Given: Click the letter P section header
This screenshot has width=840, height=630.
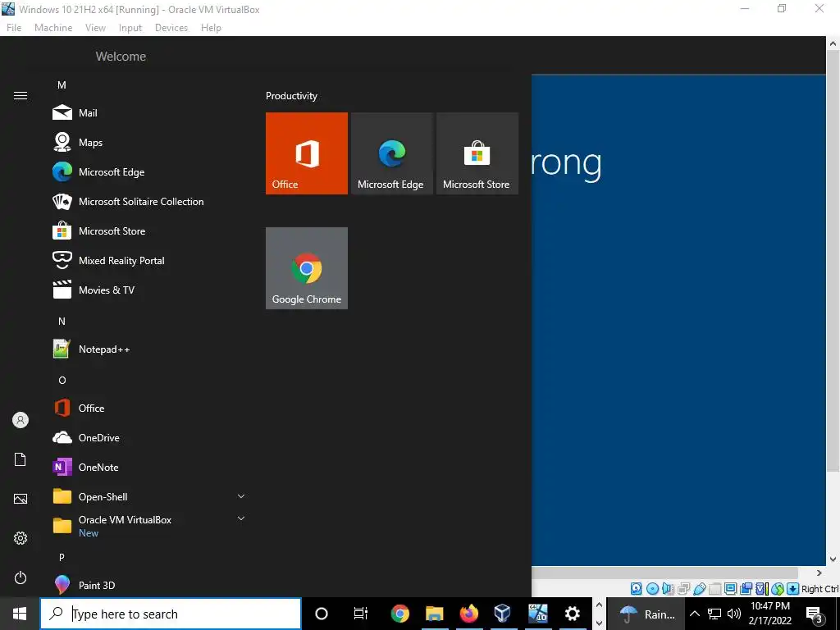Looking at the screenshot, I should click(62, 558).
